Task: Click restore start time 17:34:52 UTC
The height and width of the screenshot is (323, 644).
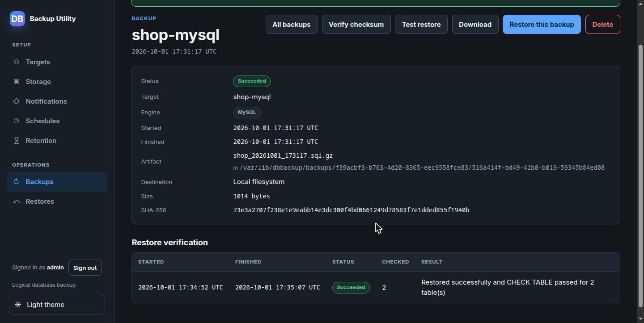Action: tap(180, 287)
